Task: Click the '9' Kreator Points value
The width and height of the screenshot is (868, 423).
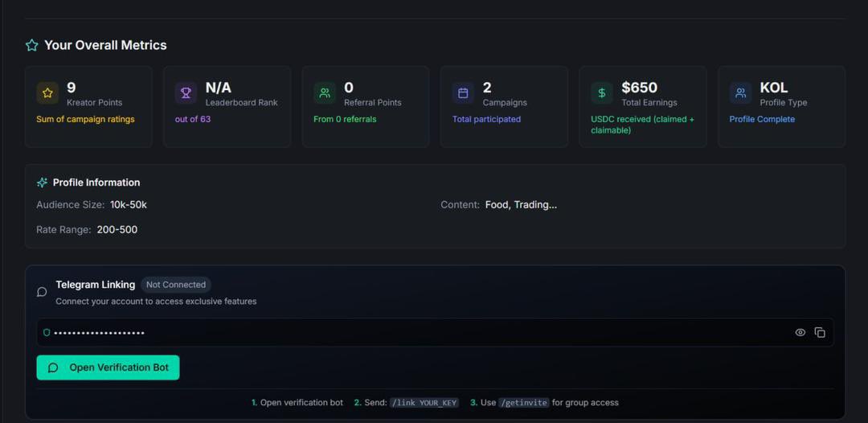Action: tap(72, 88)
